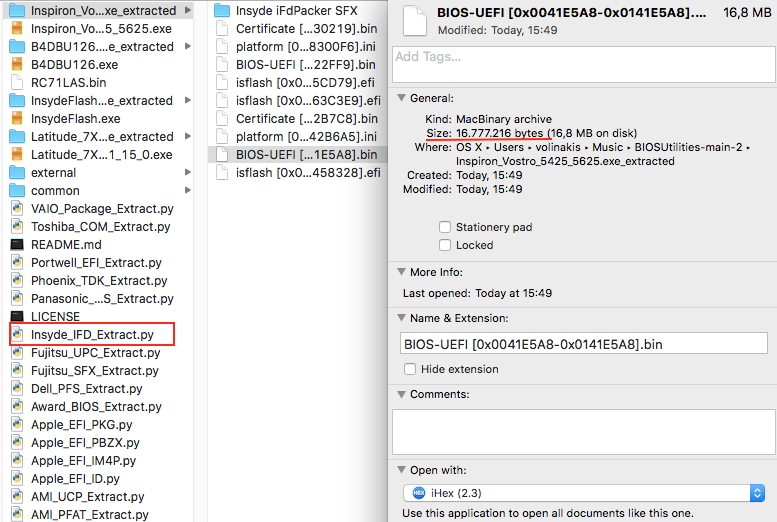Click the iHex app icon in Open with

(419, 493)
